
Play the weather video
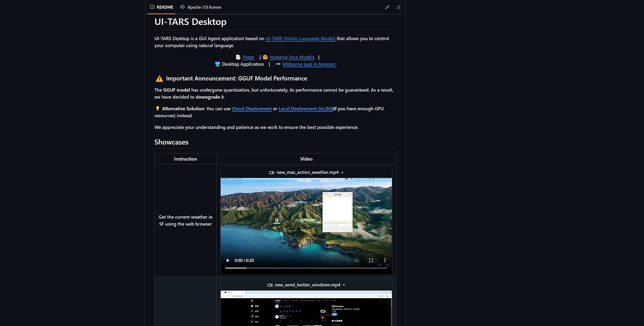pos(228,261)
